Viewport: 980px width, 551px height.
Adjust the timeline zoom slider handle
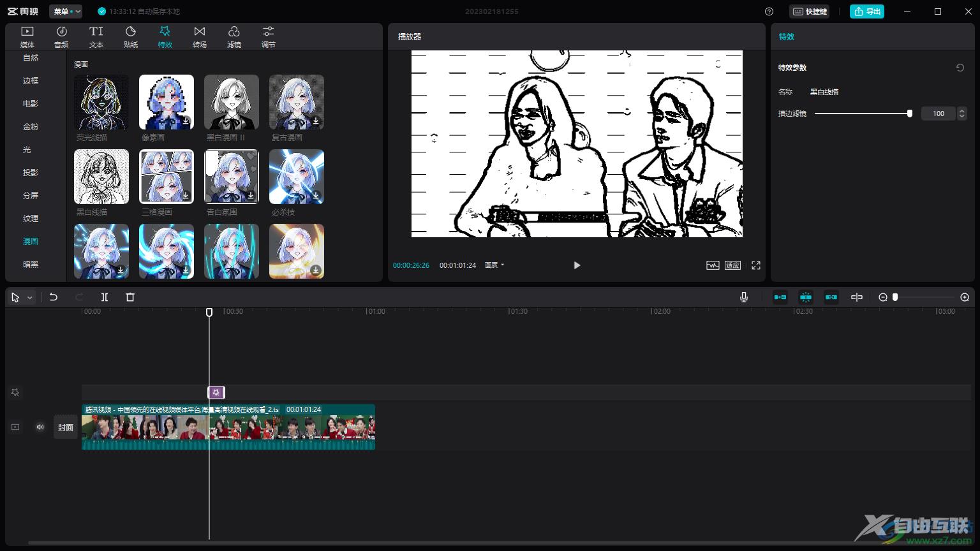tap(895, 297)
